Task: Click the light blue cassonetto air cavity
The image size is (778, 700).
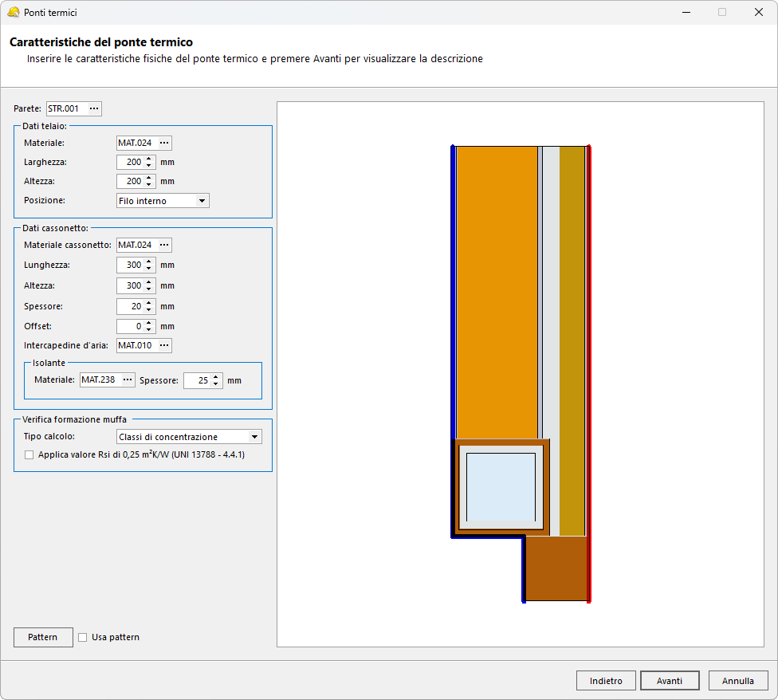Action: pos(501,486)
